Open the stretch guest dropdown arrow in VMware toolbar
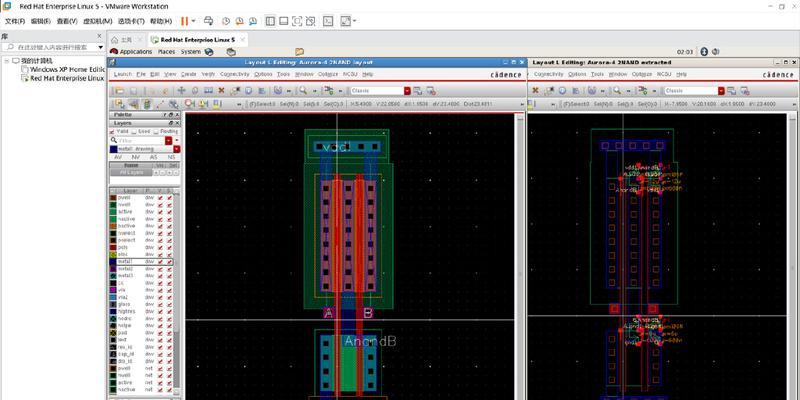Image resolution: width=800 pixels, height=400 pixels. tap(355, 21)
